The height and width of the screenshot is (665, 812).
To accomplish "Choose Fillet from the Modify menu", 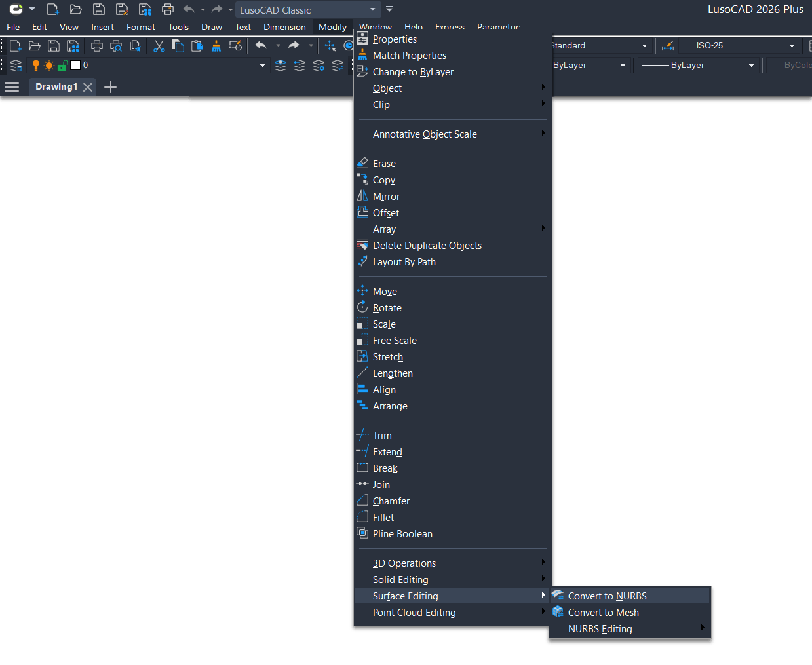I will point(452,518).
